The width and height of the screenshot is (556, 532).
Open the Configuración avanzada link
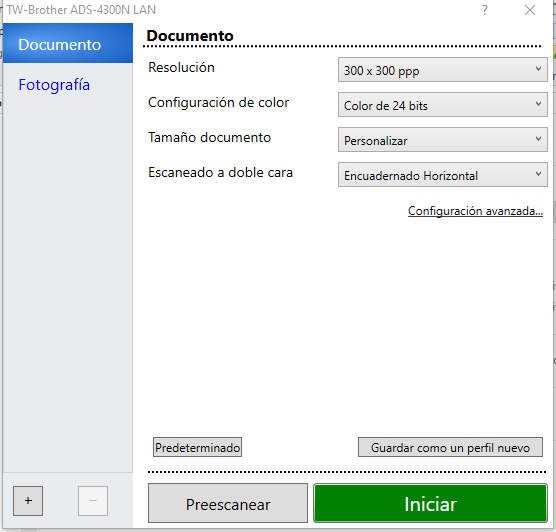475,211
